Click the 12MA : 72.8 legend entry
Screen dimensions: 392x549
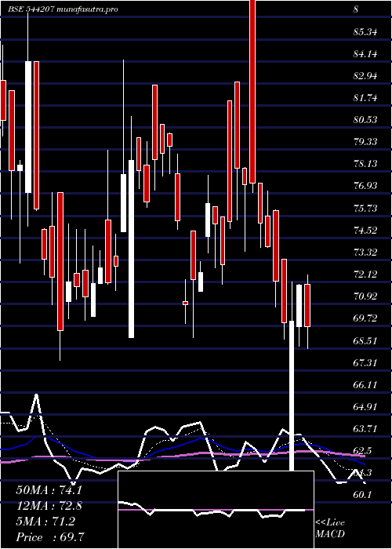coord(49,506)
